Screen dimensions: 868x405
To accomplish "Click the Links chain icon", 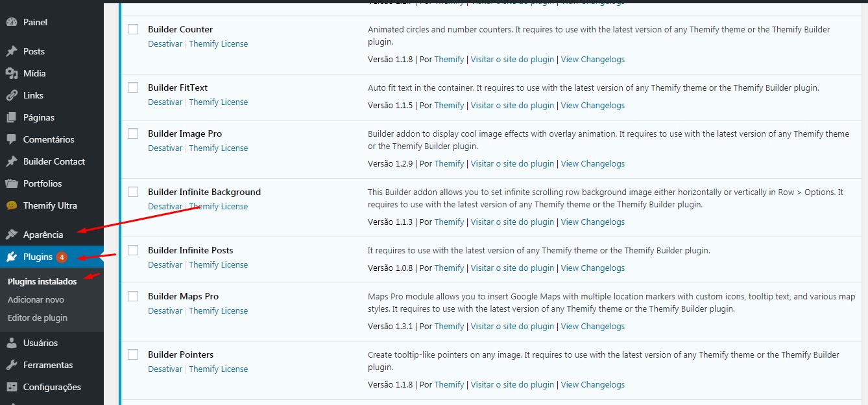I will coord(11,95).
